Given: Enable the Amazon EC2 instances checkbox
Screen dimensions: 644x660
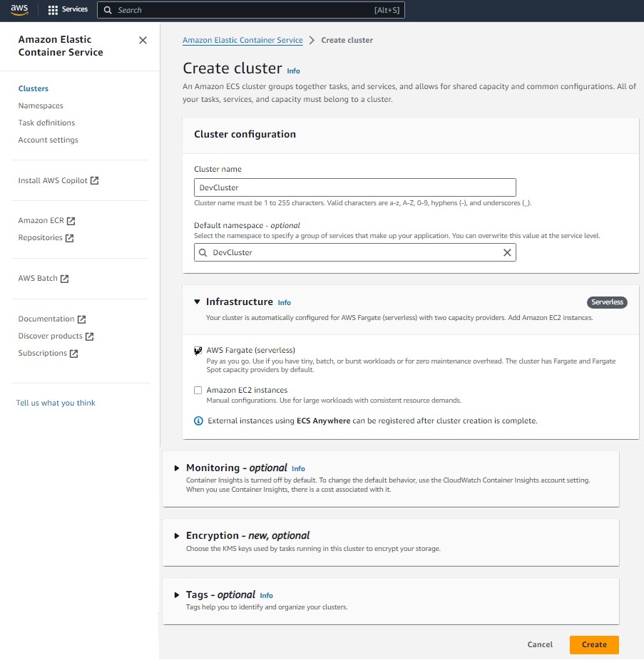Looking at the screenshot, I should (x=198, y=391).
